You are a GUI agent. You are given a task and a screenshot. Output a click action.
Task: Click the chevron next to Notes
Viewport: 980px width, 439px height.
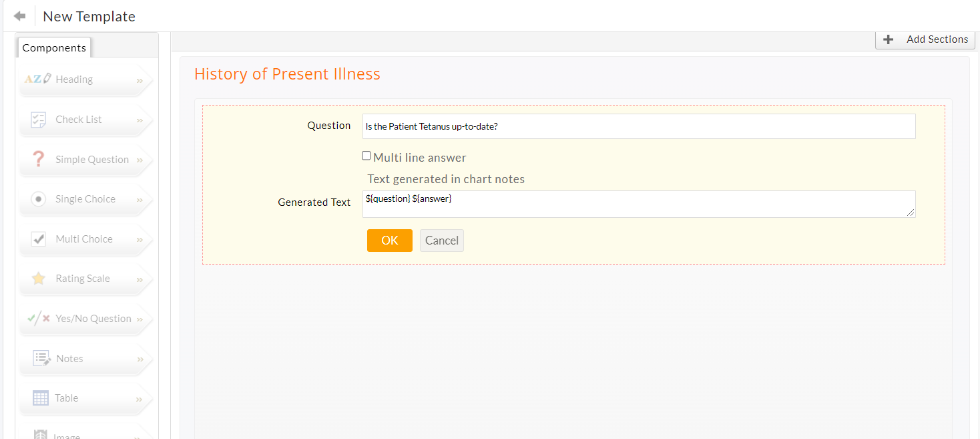pos(140,359)
